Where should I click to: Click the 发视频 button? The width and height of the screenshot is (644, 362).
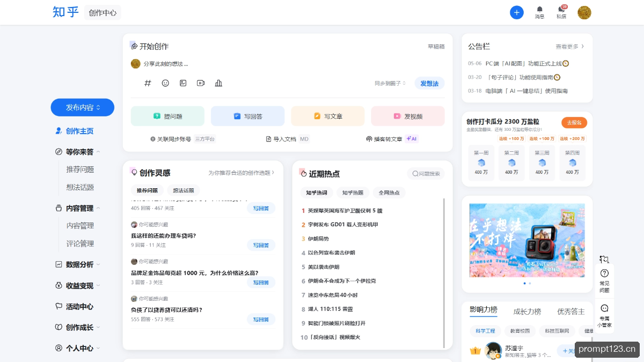(408, 116)
